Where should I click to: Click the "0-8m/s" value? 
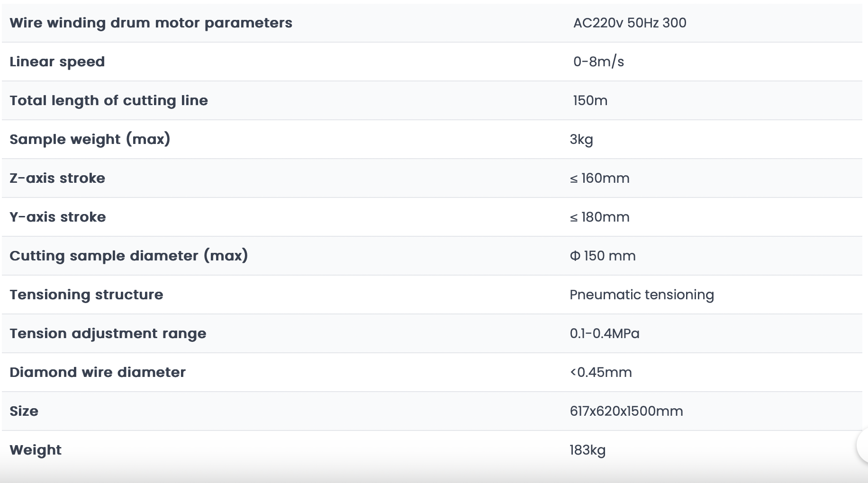[x=598, y=62]
